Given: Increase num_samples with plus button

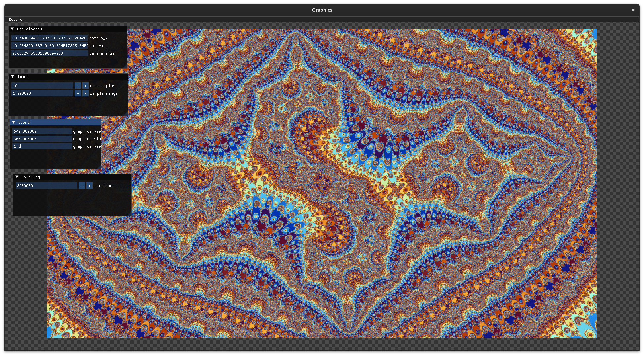Looking at the screenshot, I should coord(85,86).
